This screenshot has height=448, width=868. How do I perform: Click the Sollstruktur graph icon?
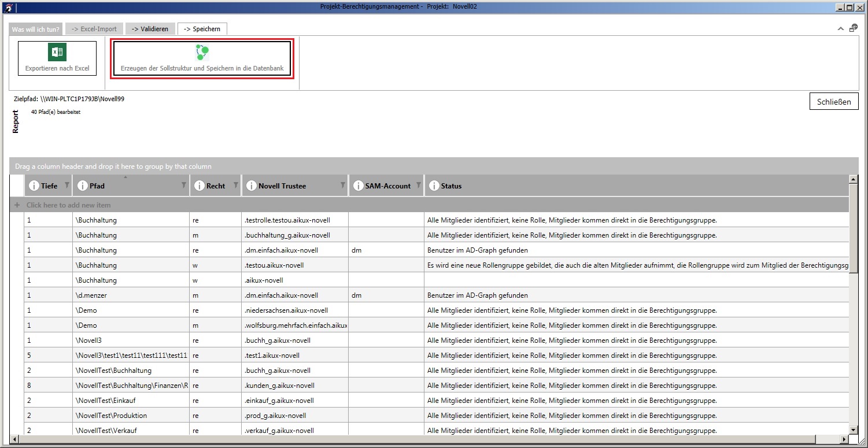click(x=202, y=53)
